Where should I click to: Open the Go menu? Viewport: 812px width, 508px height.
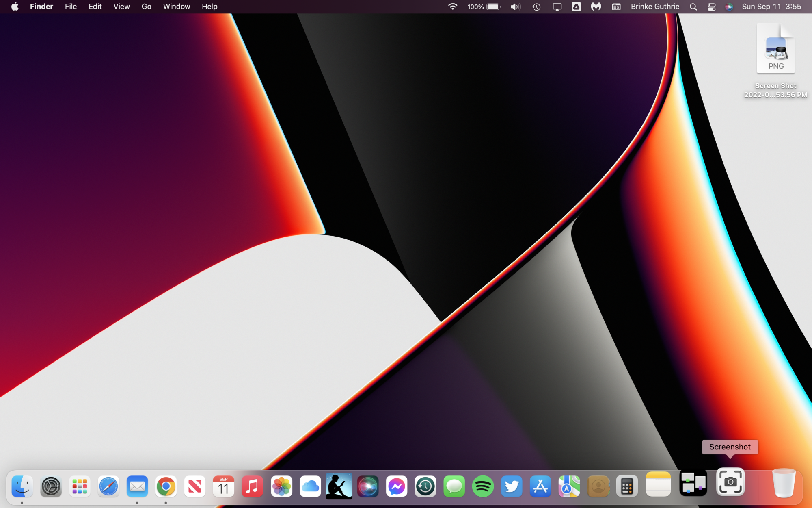[146, 7]
